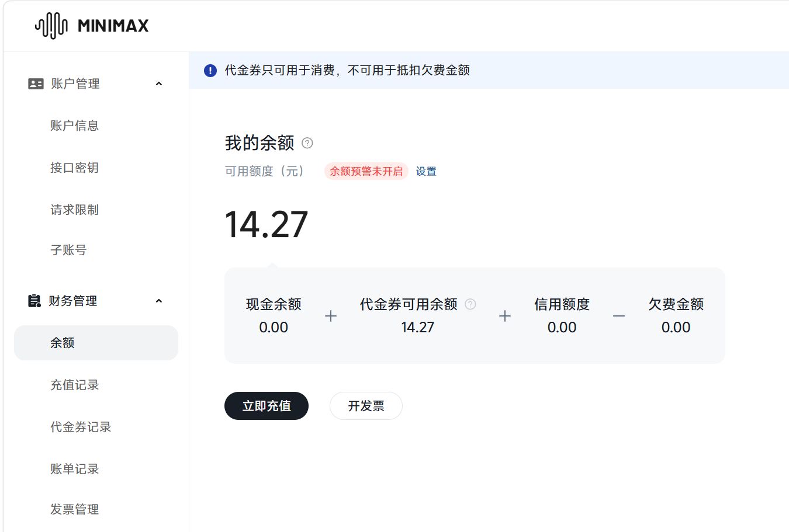The width and height of the screenshot is (789, 532).
Task: Click the 立即充值 button
Action: 267,406
